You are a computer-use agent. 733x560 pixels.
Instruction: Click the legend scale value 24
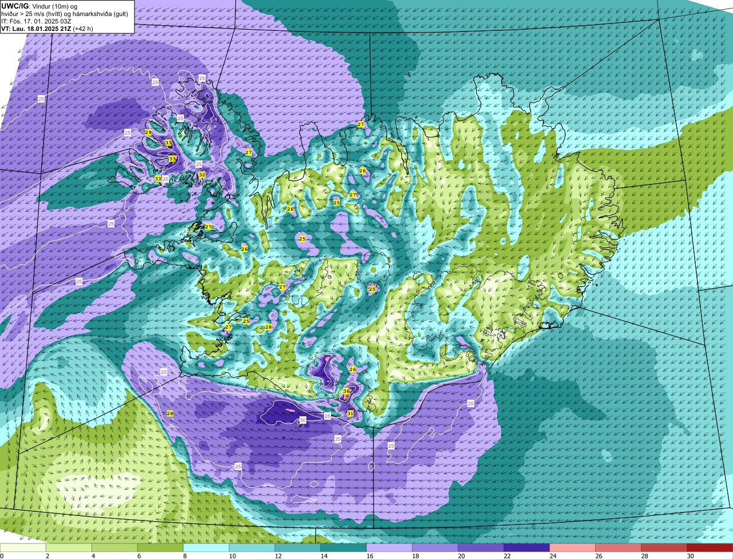pos(552,556)
